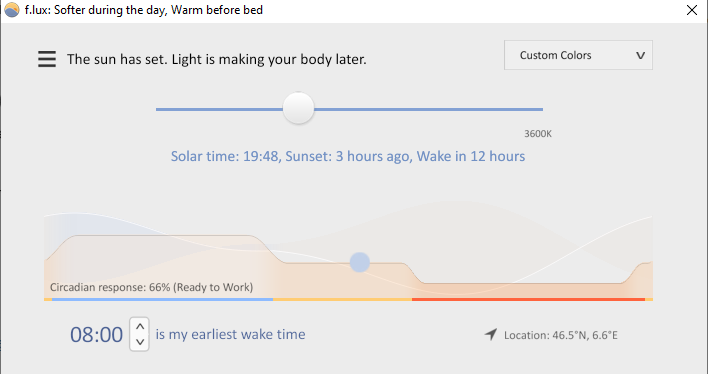The image size is (708, 374).
Task: Click the red bedtime segment of timeline bar
Action: (528, 299)
